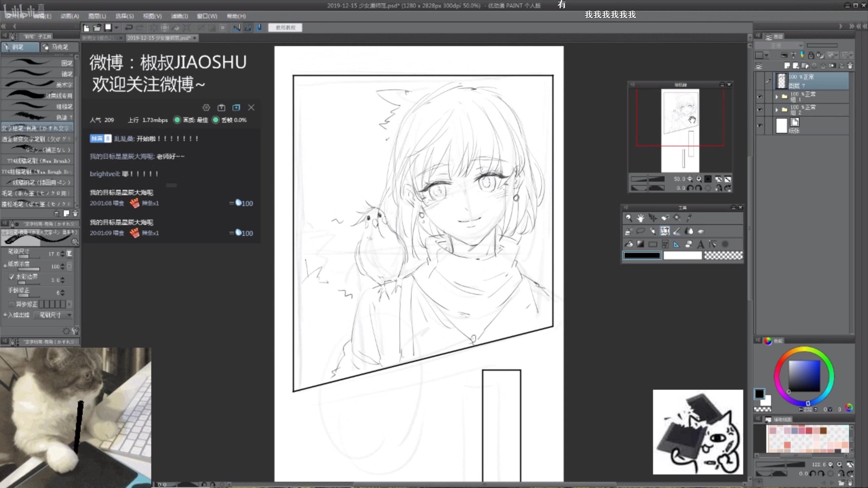Click the Undo arrow icon
Screen dimensions: 868x488
pos(129,28)
